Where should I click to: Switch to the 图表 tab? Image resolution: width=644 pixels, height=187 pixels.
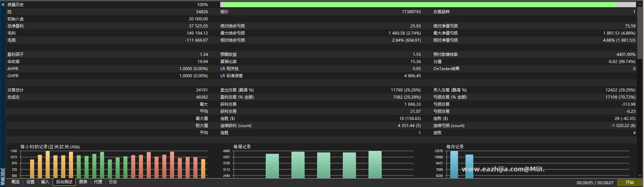83,182
